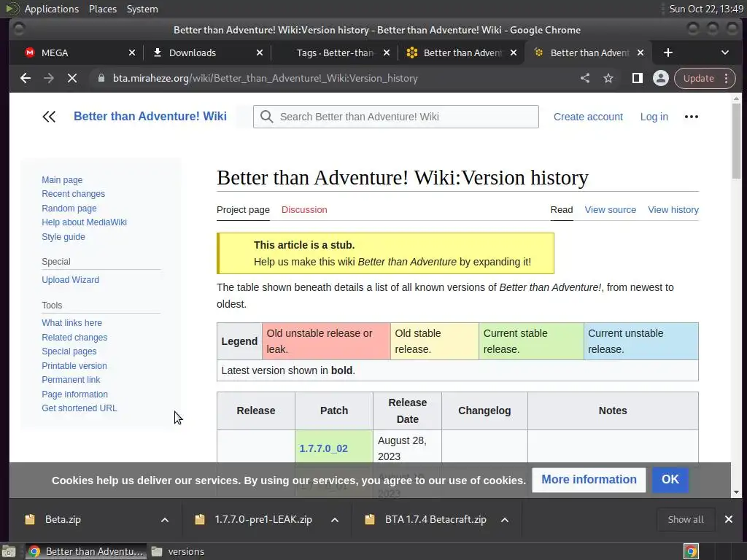Accept cookies with OK button
This screenshot has height=560, width=747.
click(670, 480)
